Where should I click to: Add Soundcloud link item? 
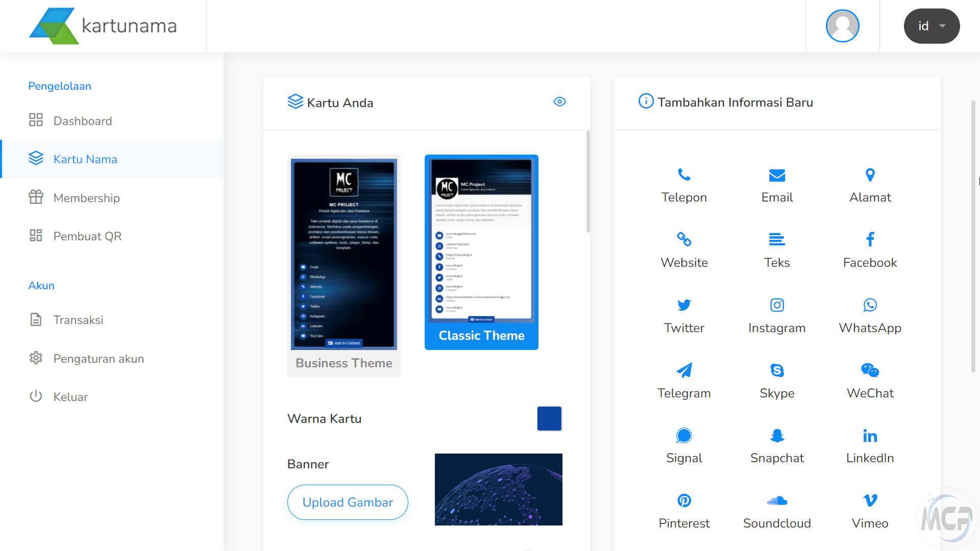pyautogui.click(x=777, y=511)
